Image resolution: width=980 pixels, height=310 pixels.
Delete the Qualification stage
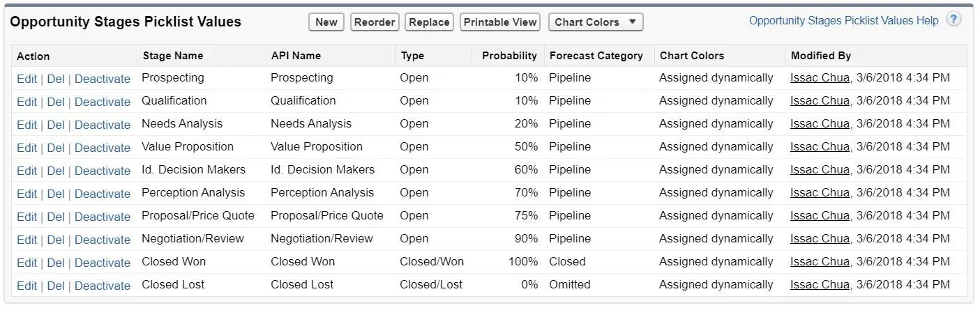pos(56,102)
